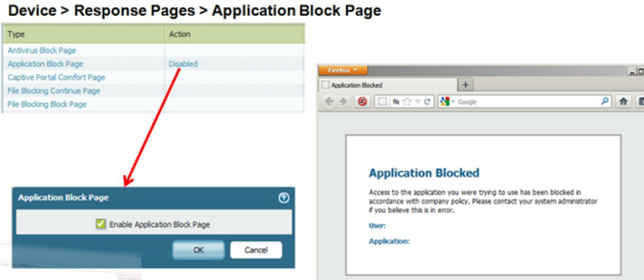Click the Application Block Page dialog title
Screen dimensions: 644x280
[x=64, y=198]
